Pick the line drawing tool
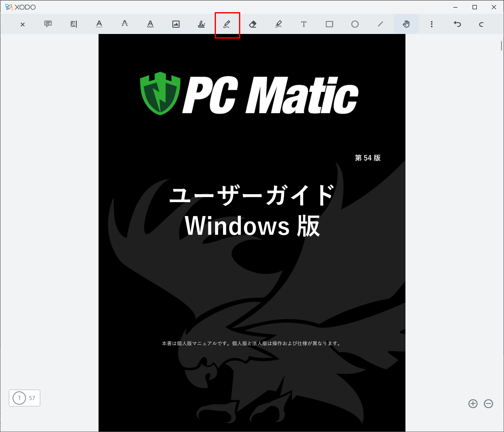Screen dimensions: 504x432 coord(380,24)
